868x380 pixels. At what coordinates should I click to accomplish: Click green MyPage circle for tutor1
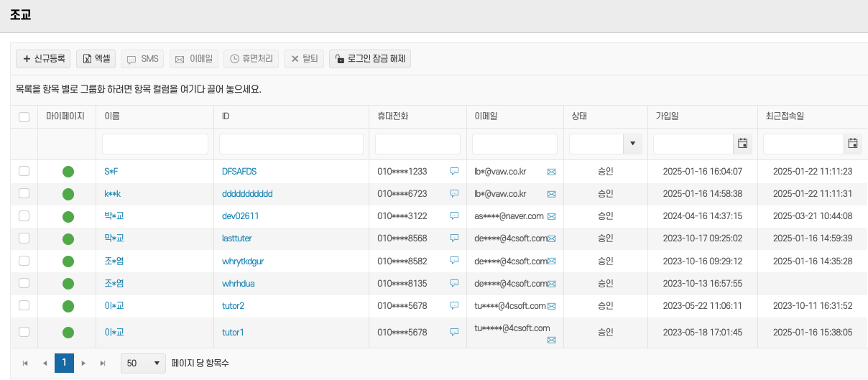tap(68, 333)
